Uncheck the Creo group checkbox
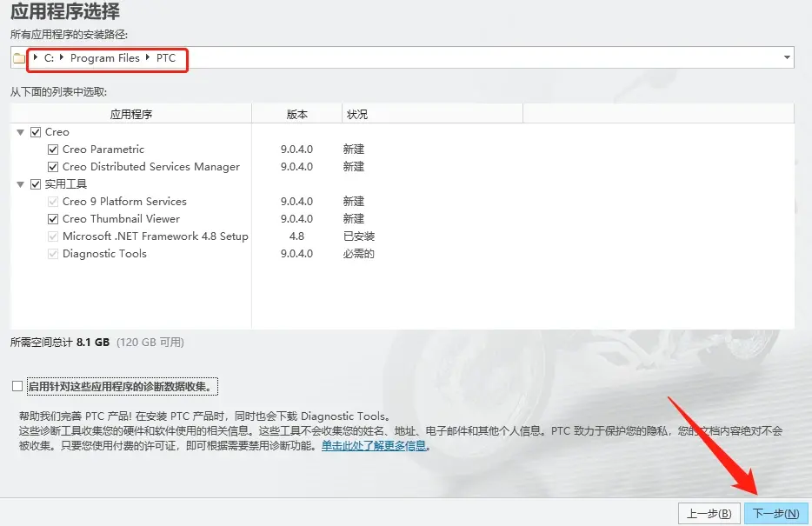Viewport: 812px width, 526px height. (36, 132)
